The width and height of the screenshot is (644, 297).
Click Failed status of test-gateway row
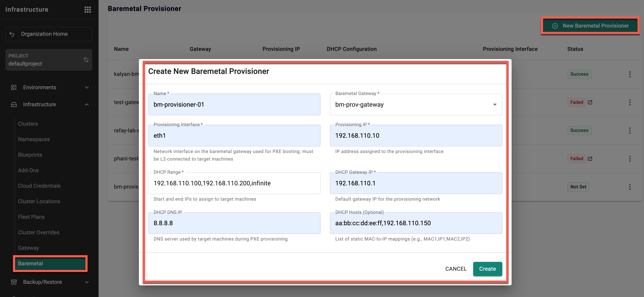[x=576, y=102]
